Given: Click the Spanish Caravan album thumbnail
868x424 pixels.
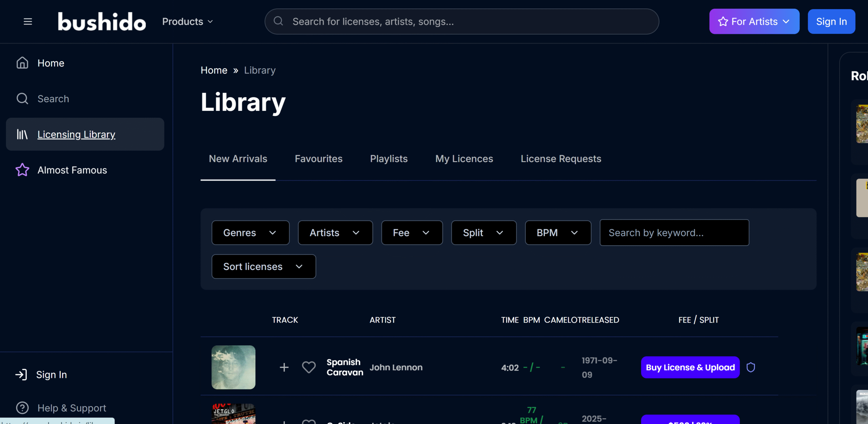Looking at the screenshot, I should click(233, 367).
